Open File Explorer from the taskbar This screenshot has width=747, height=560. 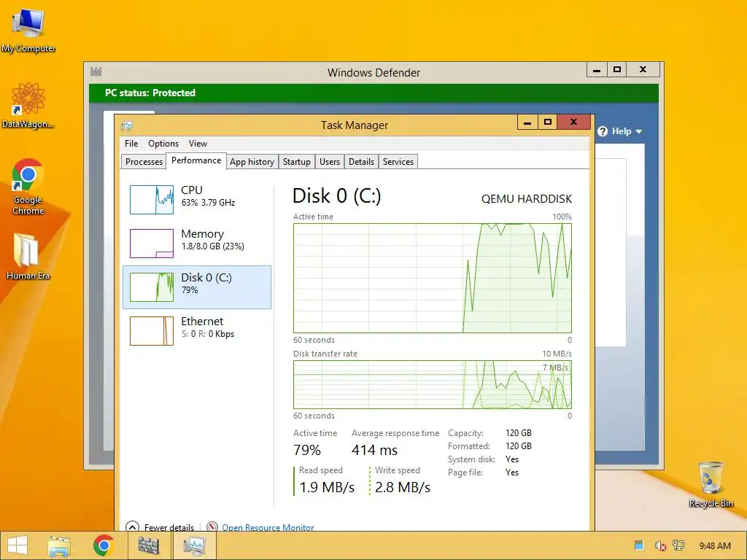point(59,545)
